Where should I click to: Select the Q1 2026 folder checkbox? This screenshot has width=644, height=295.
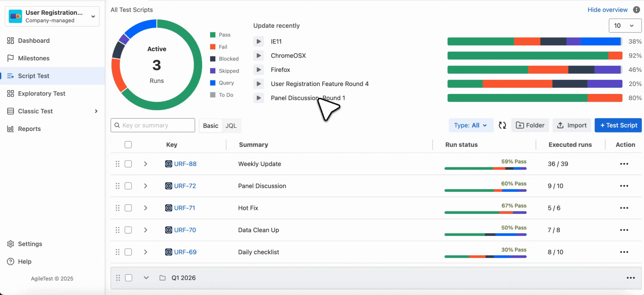(x=128, y=278)
